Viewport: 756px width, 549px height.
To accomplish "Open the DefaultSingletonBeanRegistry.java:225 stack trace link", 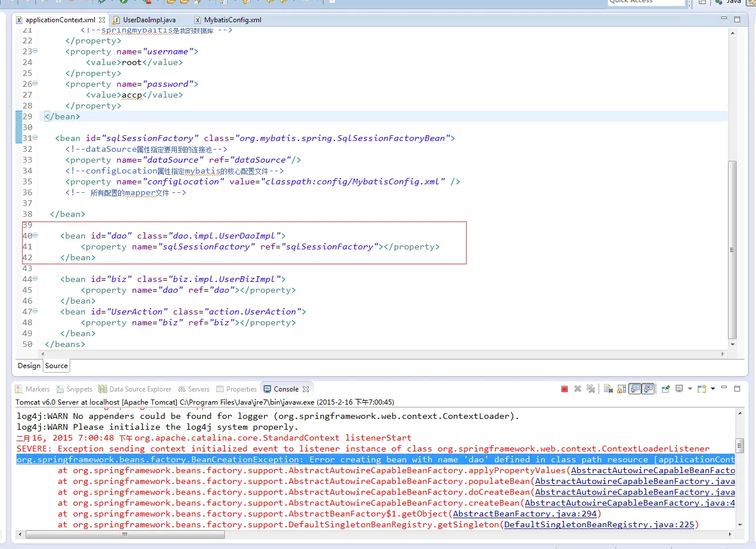I will (x=599, y=525).
